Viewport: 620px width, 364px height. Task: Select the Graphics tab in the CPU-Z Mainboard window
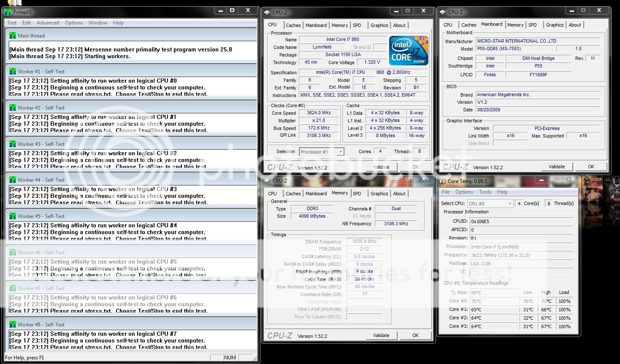click(x=555, y=25)
